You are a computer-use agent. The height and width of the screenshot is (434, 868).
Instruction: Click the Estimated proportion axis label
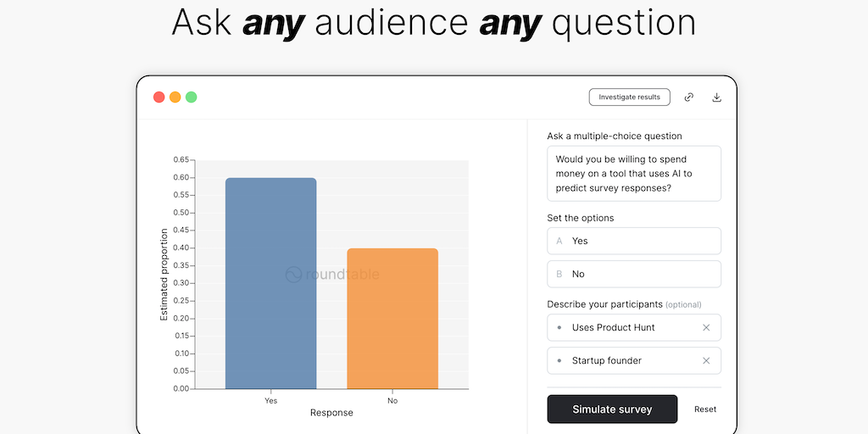[x=164, y=275]
